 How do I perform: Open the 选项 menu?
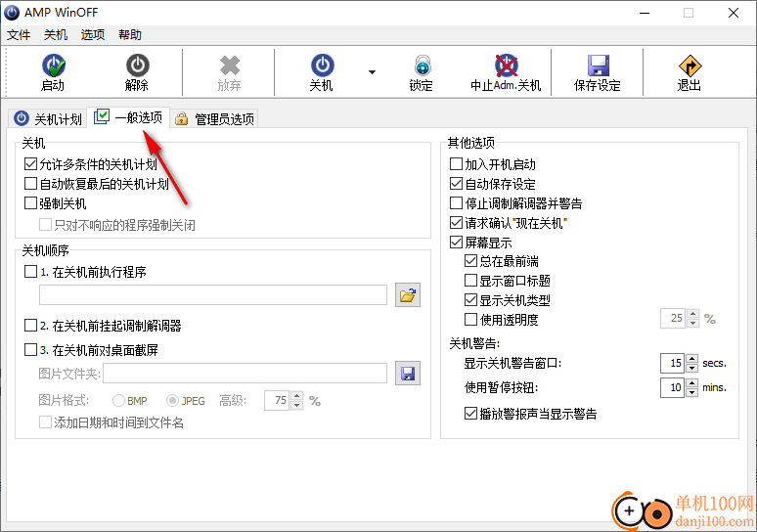click(93, 35)
